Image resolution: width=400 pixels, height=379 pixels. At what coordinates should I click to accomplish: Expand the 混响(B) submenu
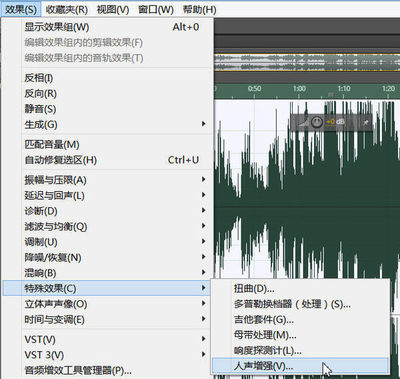tap(107, 273)
